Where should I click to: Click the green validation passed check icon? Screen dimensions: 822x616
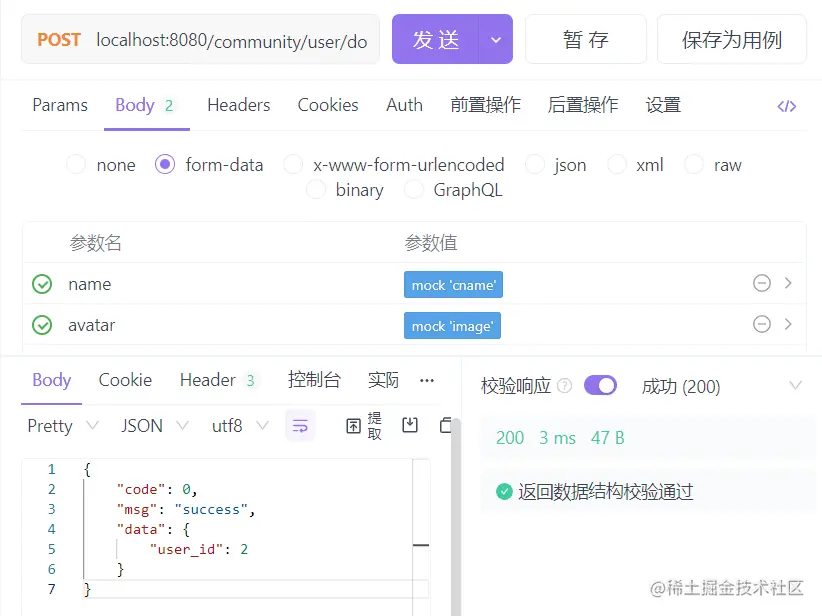[504, 492]
